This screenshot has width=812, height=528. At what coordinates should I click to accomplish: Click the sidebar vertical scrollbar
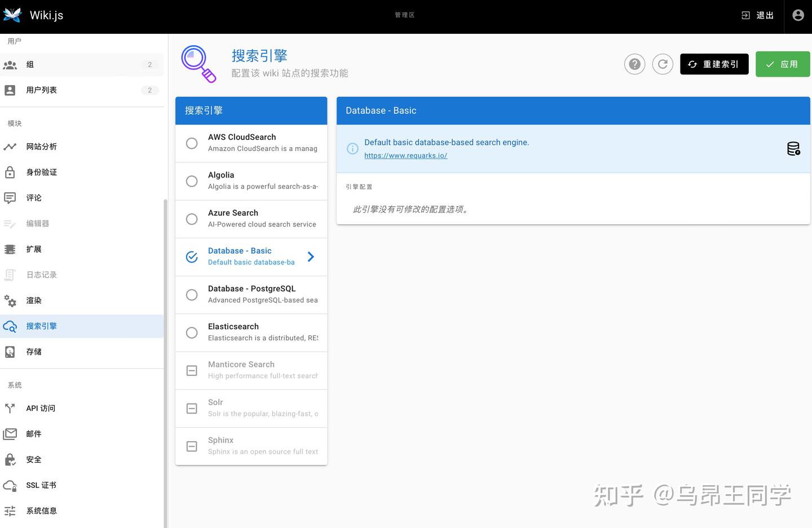[x=165, y=363]
